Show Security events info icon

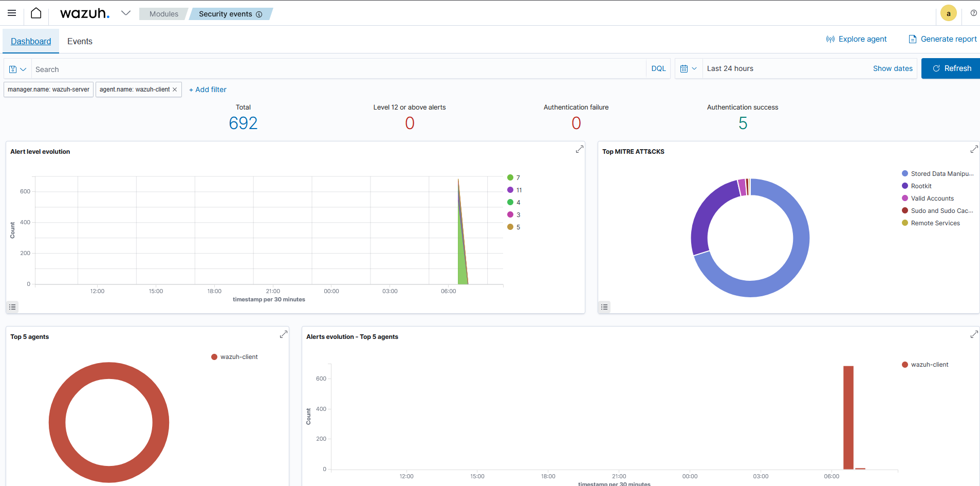click(x=259, y=14)
